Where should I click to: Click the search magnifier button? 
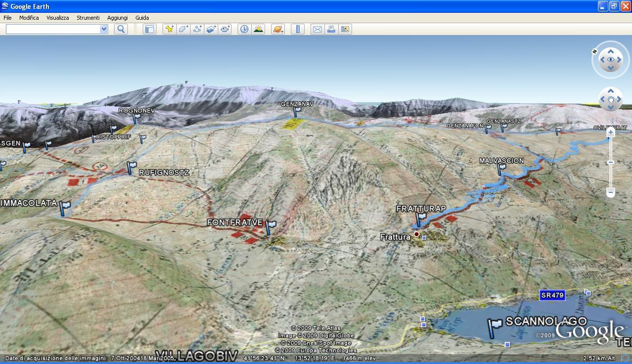121,29
